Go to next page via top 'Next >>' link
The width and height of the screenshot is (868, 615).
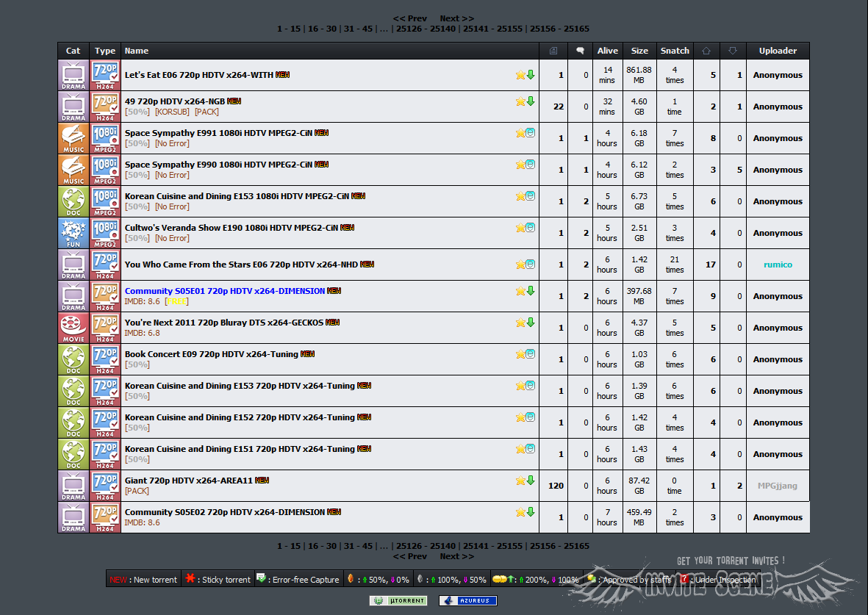click(456, 18)
